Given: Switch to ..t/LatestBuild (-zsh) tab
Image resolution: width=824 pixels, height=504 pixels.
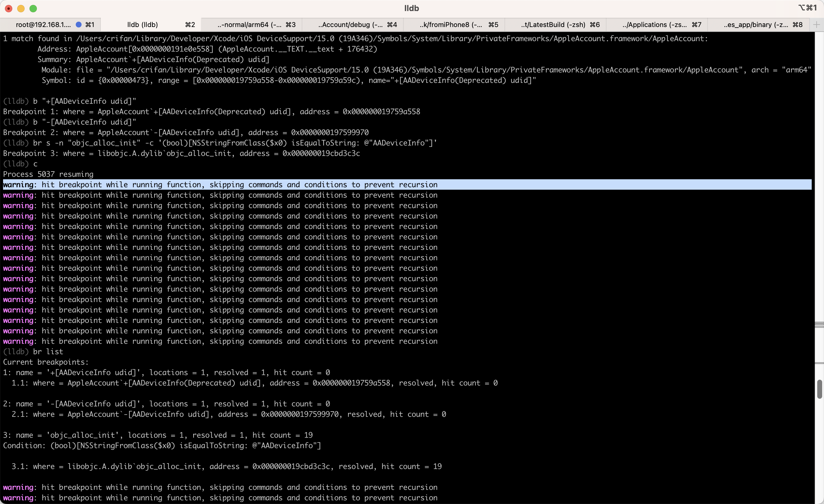Looking at the screenshot, I should coord(555,25).
